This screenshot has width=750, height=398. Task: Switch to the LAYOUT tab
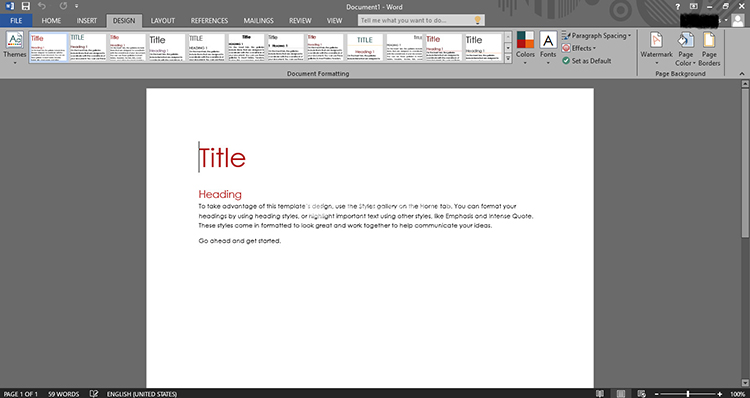pyautogui.click(x=163, y=21)
